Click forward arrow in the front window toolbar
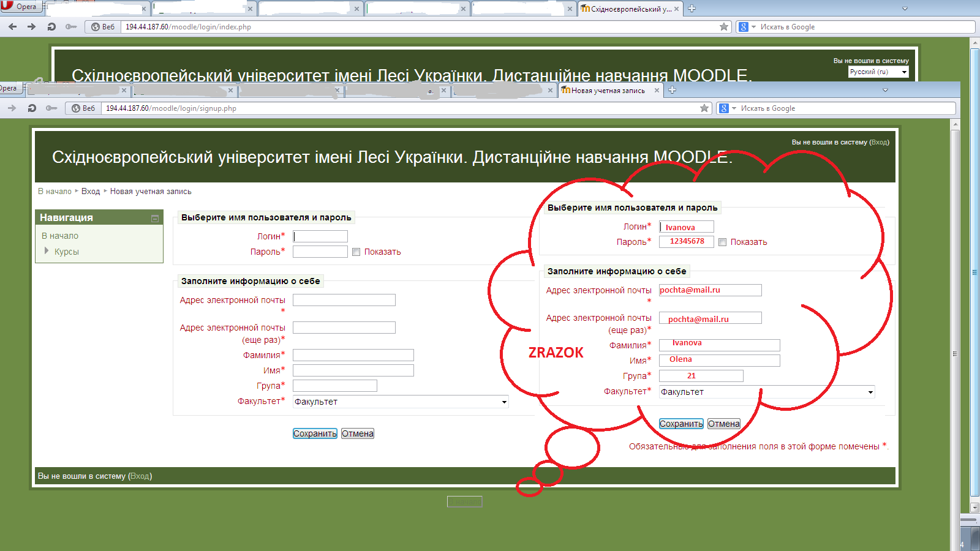 pos(12,108)
